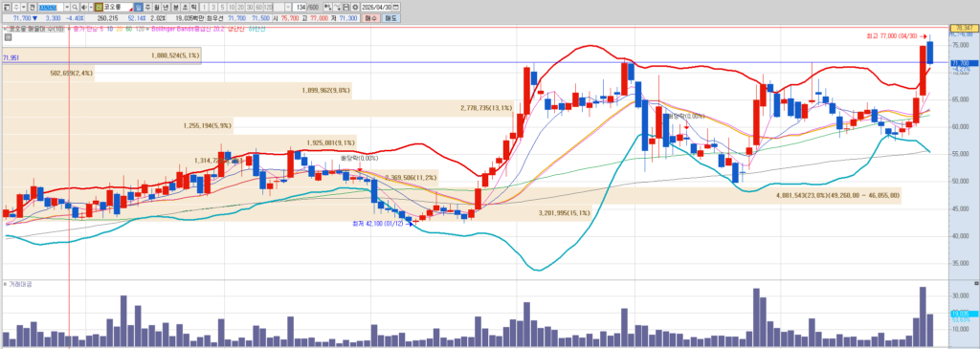The width and height of the screenshot is (980, 349).
Task: Open chart settings gear icon
Action: (355, 7)
